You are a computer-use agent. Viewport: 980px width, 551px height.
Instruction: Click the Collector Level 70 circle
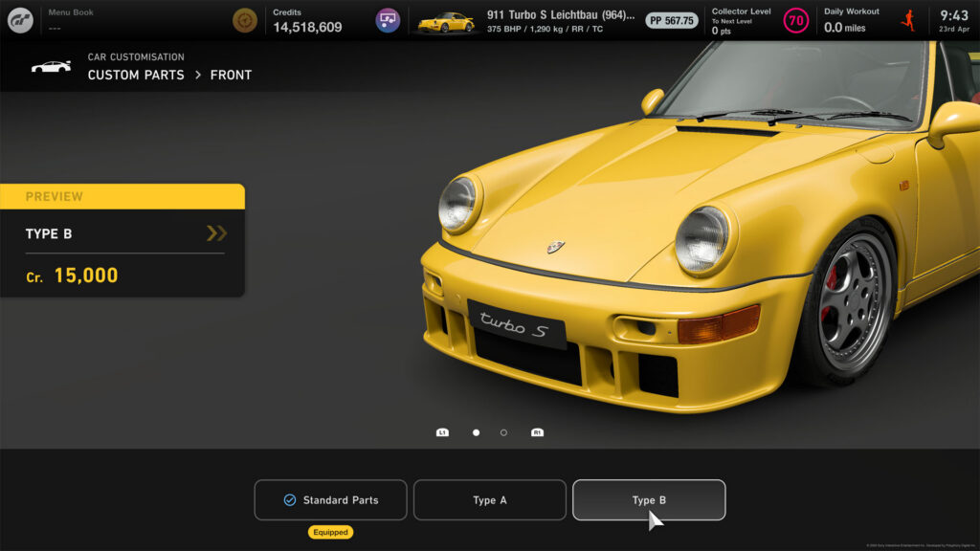(795, 21)
